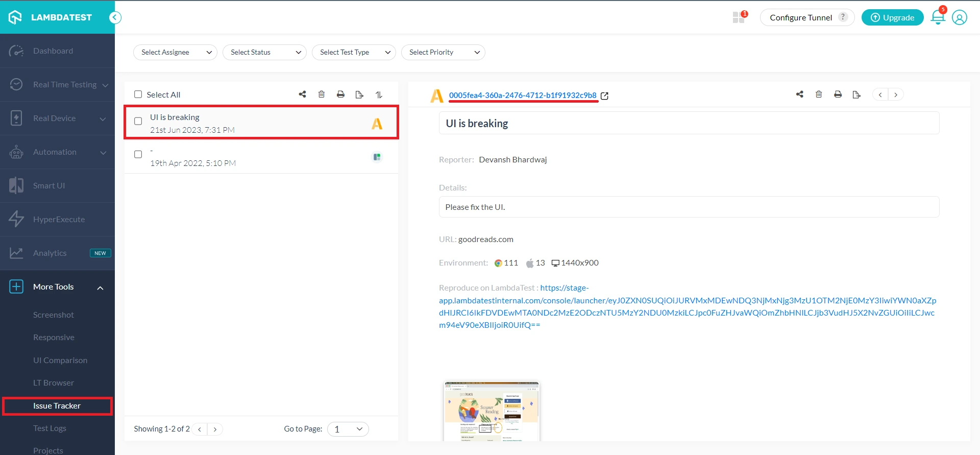Open the notifications bell icon
Screen dimensions: 980x455
(938, 18)
